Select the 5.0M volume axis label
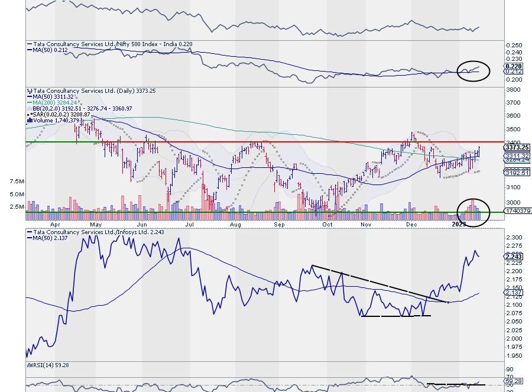Image resolution: width=532 pixels, height=392 pixels. click(17, 195)
